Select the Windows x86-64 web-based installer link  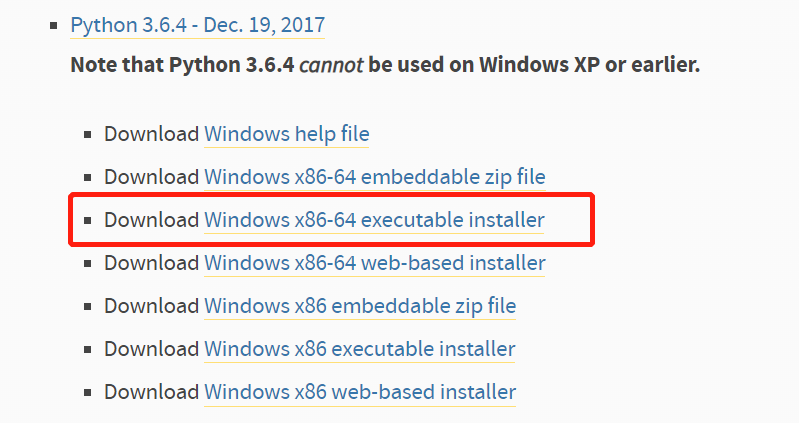375,263
